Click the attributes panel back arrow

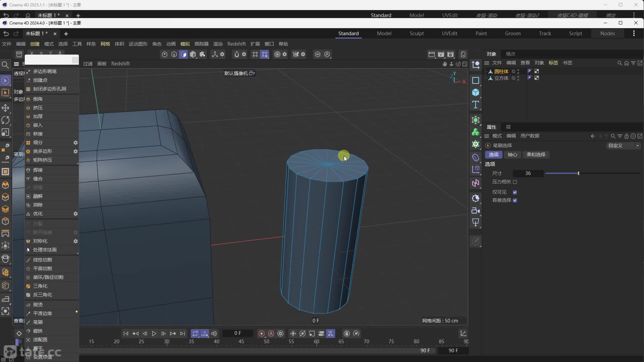593,136
